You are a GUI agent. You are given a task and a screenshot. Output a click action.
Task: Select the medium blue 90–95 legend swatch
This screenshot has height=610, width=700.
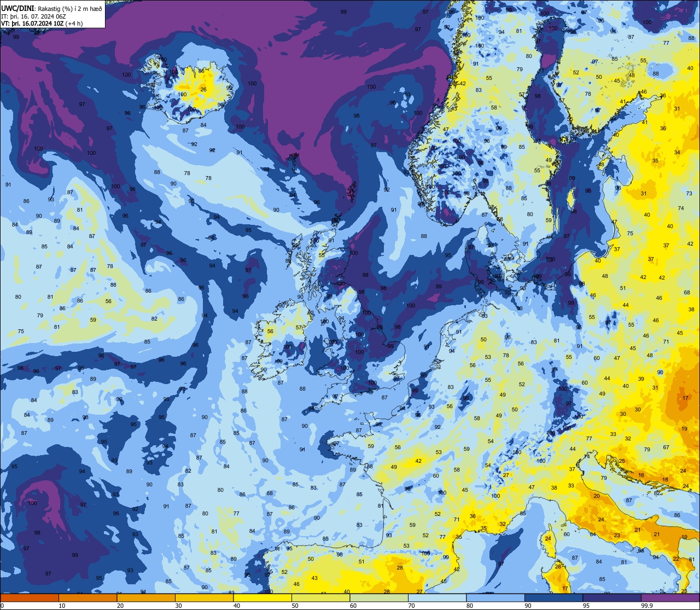pos(553,598)
